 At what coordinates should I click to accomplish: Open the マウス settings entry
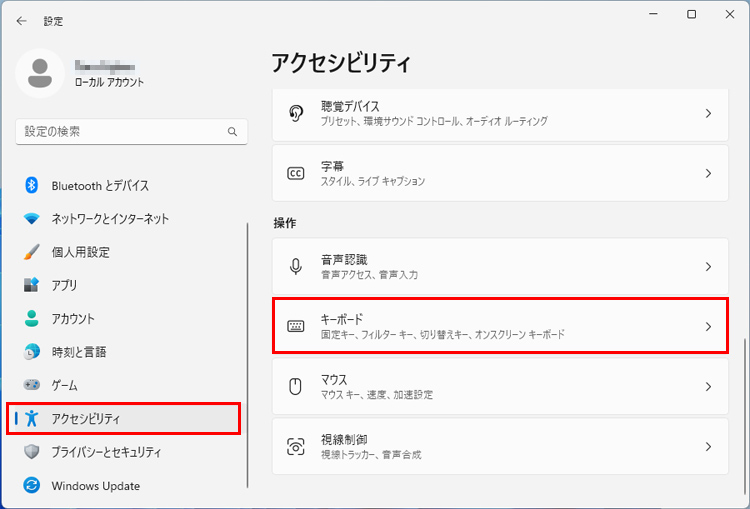point(500,386)
